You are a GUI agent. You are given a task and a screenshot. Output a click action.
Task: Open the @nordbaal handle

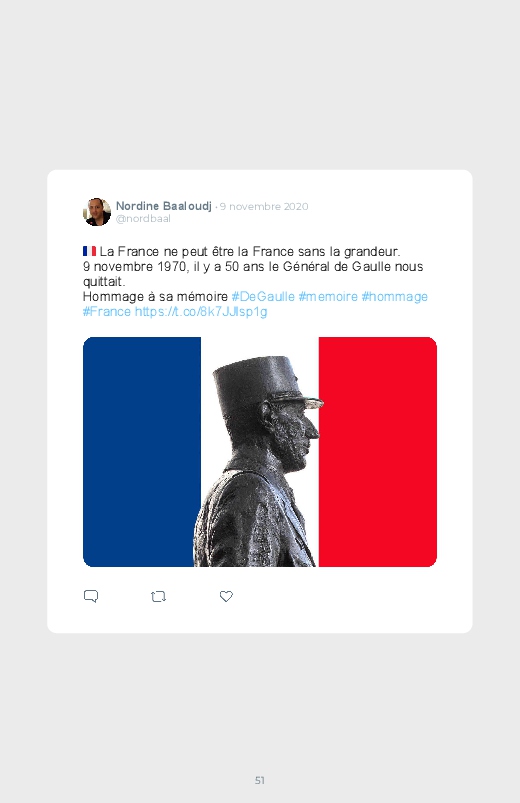(143, 219)
